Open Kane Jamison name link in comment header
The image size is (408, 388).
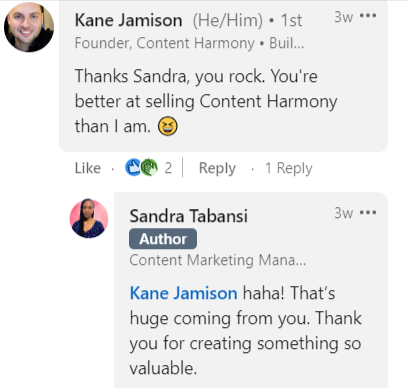[128, 20]
